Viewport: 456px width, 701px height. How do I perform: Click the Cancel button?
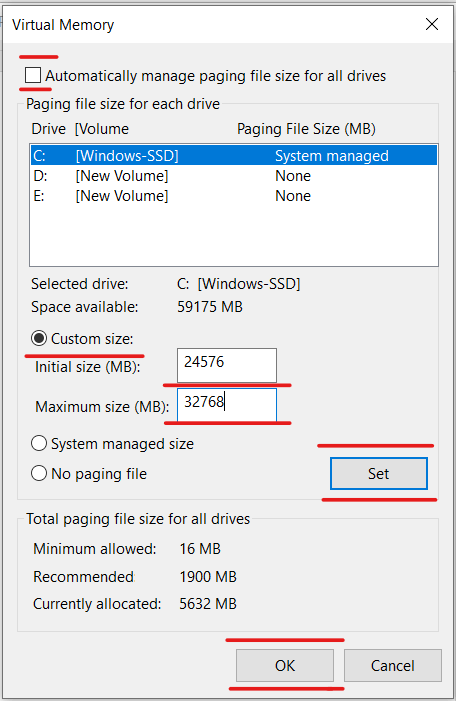pos(393,665)
